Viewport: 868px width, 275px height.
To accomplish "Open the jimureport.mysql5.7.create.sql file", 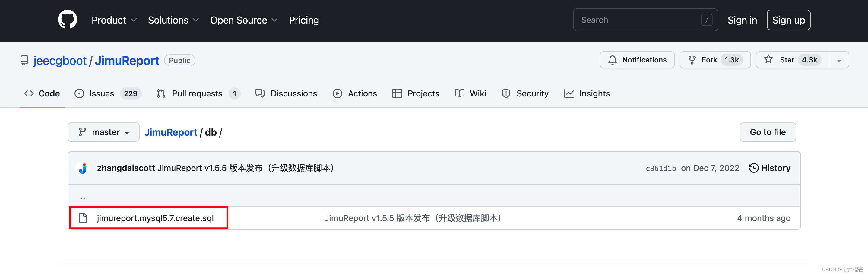I will (155, 218).
